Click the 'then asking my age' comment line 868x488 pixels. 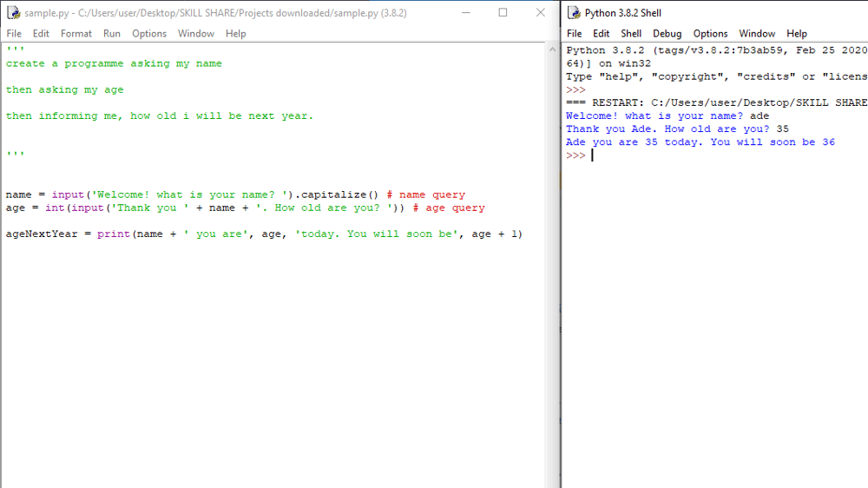(x=65, y=89)
